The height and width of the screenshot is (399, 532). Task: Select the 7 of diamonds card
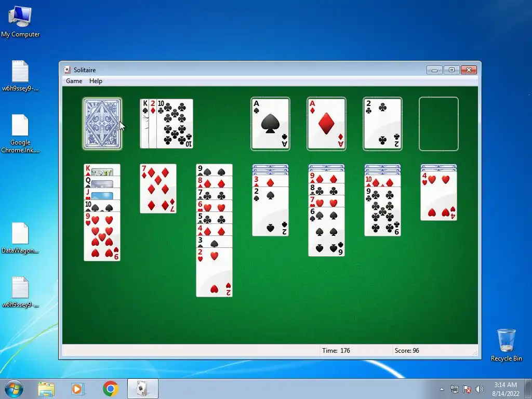pyautogui.click(x=158, y=189)
